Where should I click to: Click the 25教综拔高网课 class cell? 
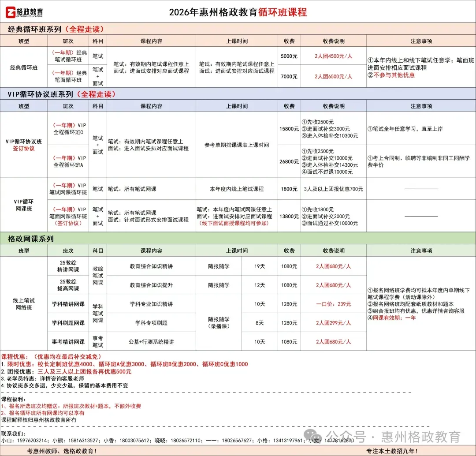[x=68, y=285]
